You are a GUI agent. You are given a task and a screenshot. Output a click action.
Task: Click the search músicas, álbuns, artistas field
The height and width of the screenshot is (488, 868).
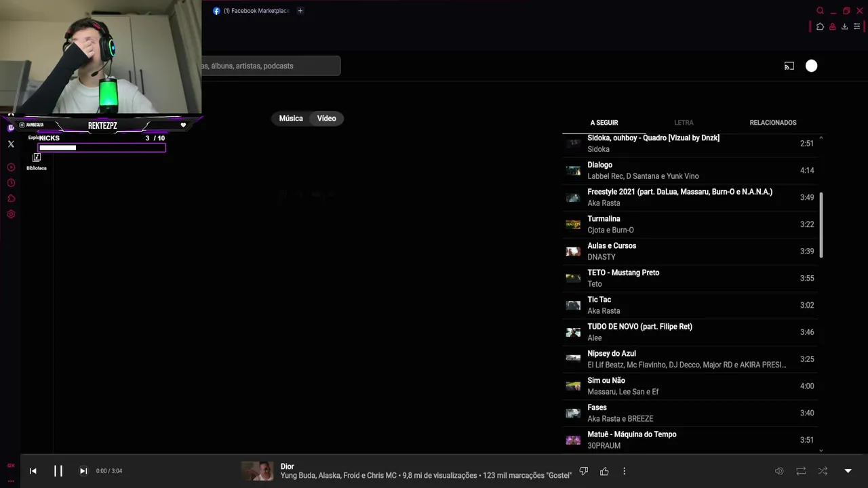tap(270, 66)
